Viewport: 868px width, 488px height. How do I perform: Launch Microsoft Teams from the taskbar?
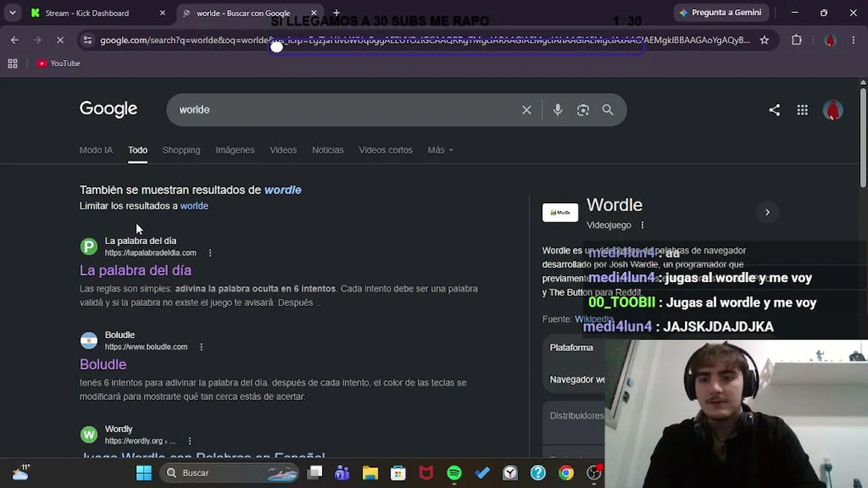click(342, 472)
